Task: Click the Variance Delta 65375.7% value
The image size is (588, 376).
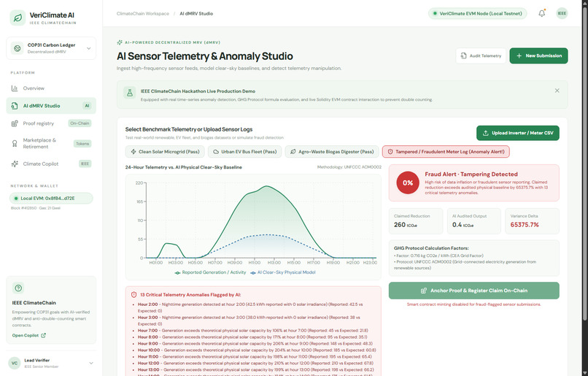Action: pos(525,225)
